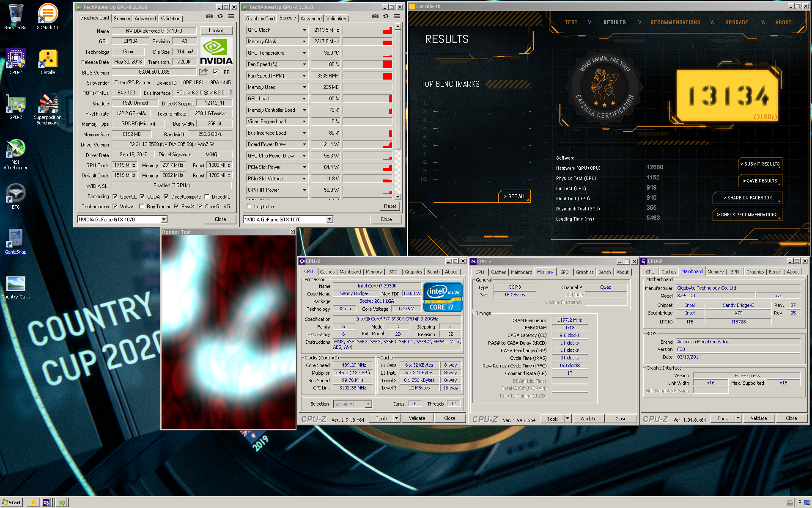812x508 pixels.
Task: Open the GPU Temperature sensor dropdown
Action: (x=304, y=53)
